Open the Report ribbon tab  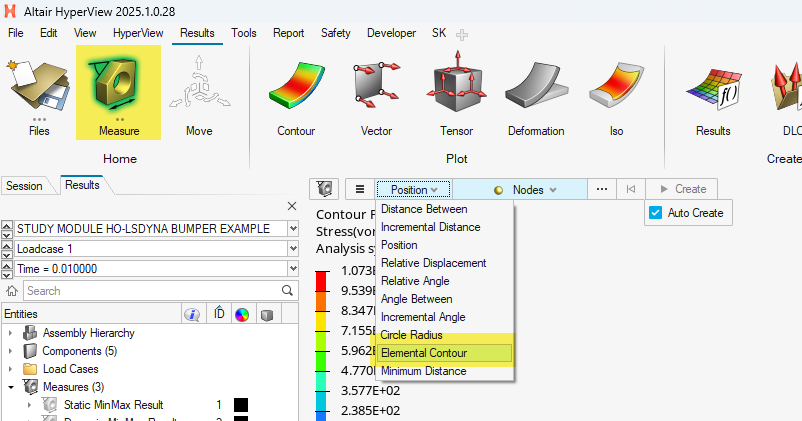coord(288,33)
